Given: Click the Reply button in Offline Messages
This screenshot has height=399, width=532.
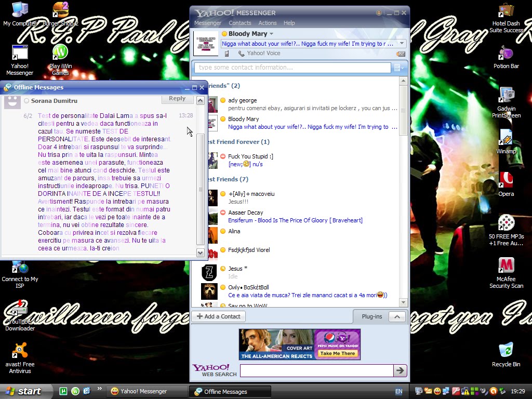Looking at the screenshot, I should (x=177, y=98).
